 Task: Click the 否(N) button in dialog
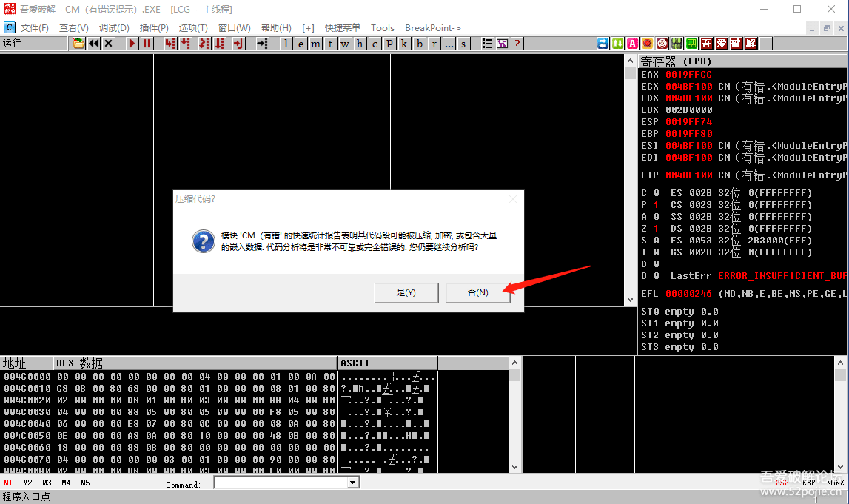coord(478,292)
